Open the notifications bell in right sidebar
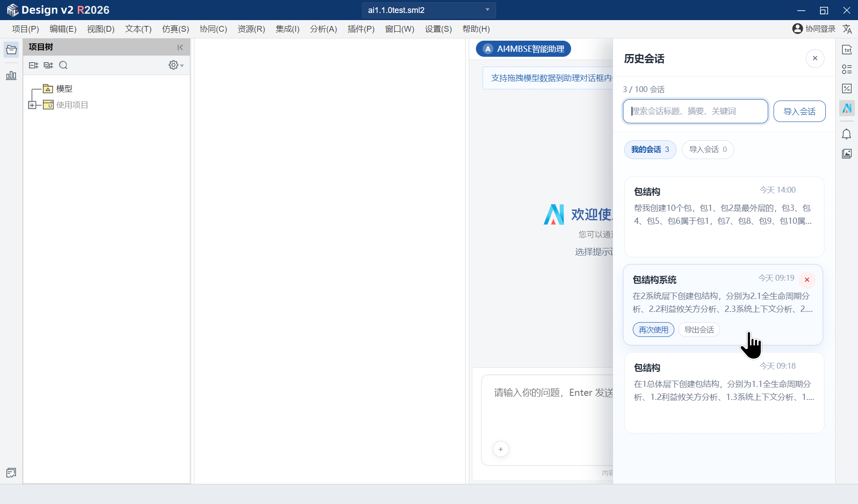The width and height of the screenshot is (858, 504). point(847,134)
